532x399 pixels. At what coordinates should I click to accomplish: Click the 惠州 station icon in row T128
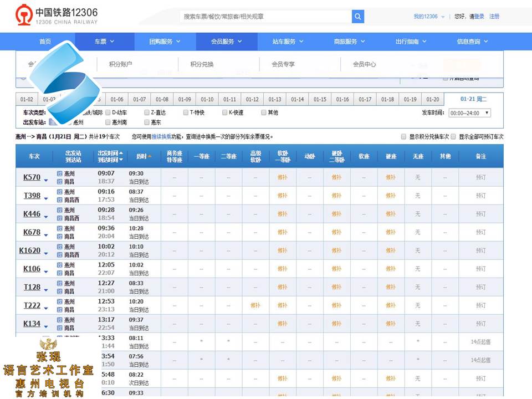pyautogui.click(x=60, y=283)
